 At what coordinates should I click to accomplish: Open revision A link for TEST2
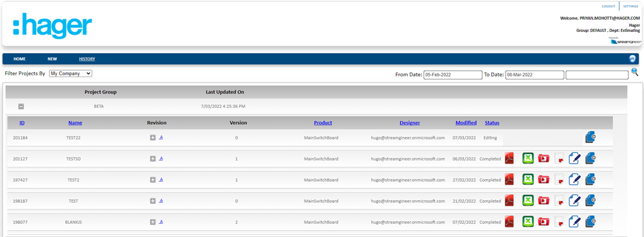click(161, 179)
